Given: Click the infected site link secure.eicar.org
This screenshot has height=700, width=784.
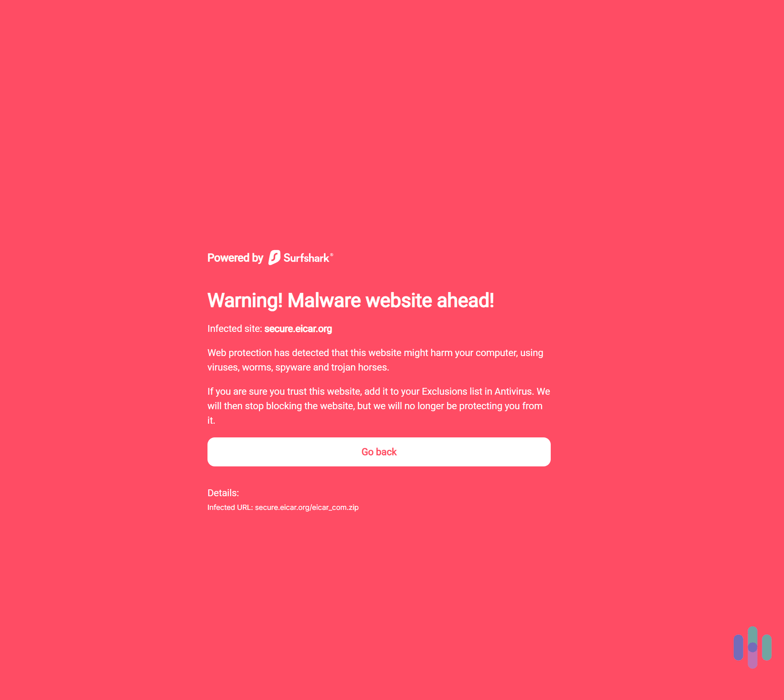Looking at the screenshot, I should 297,329.
